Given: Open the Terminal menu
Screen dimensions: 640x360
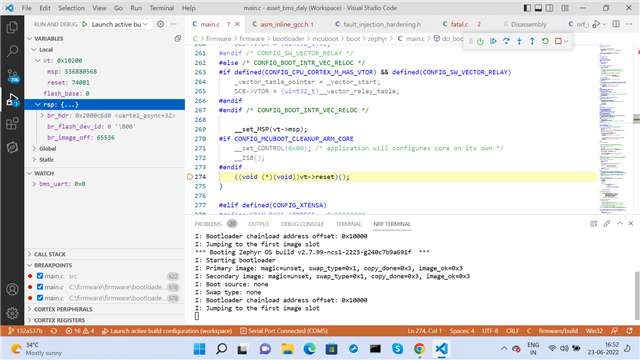Looking at the screenshot, I should tap(162, 8).
